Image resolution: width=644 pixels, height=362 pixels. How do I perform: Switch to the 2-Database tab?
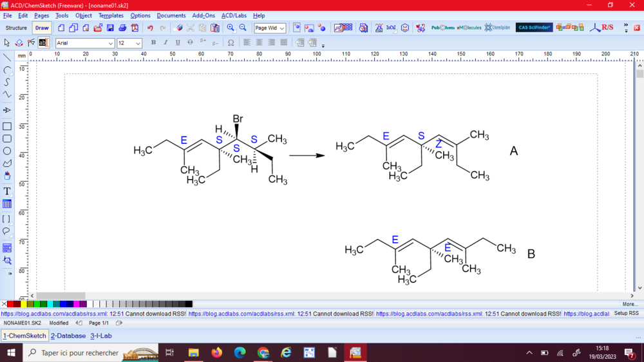[x=68, y=336]
